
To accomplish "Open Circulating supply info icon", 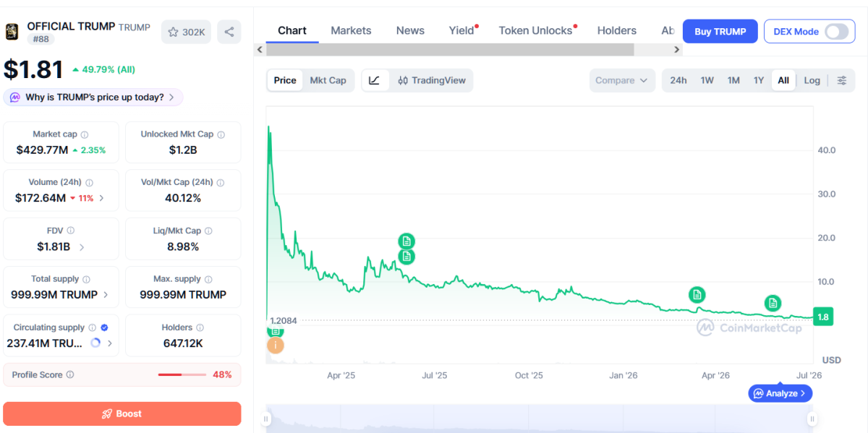I will (92, 327).
